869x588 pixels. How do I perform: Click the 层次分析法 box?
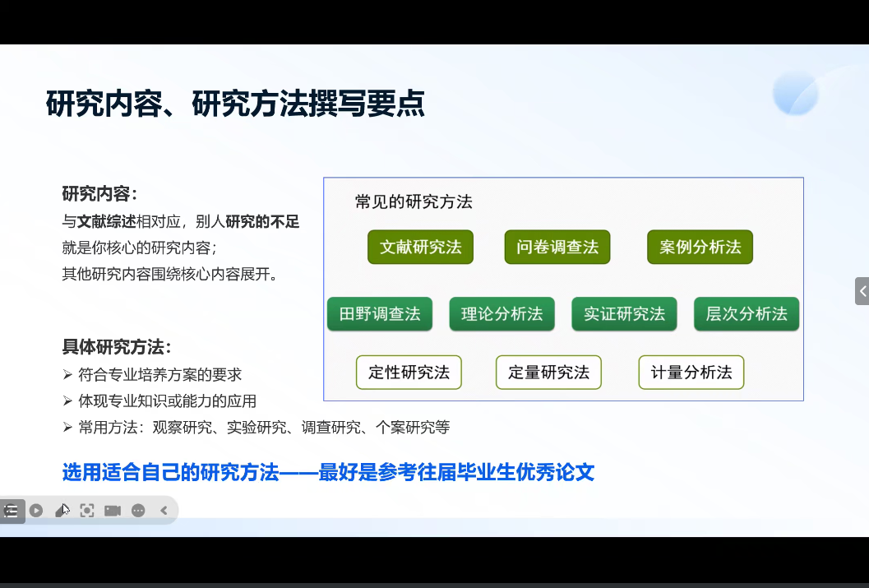[x=746, y=314]
